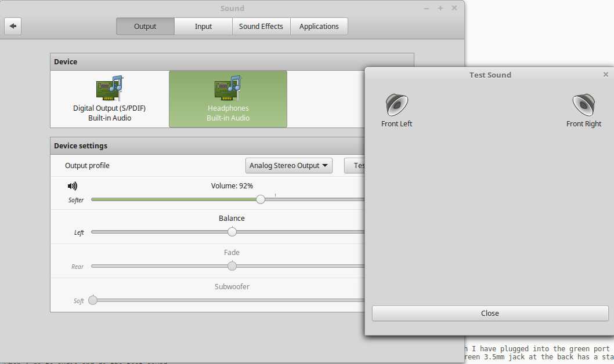The width and height of the screenshot is (614, 364).
Task: Select Digital Output (S/PDIF) device
Action: pos(110,99)
